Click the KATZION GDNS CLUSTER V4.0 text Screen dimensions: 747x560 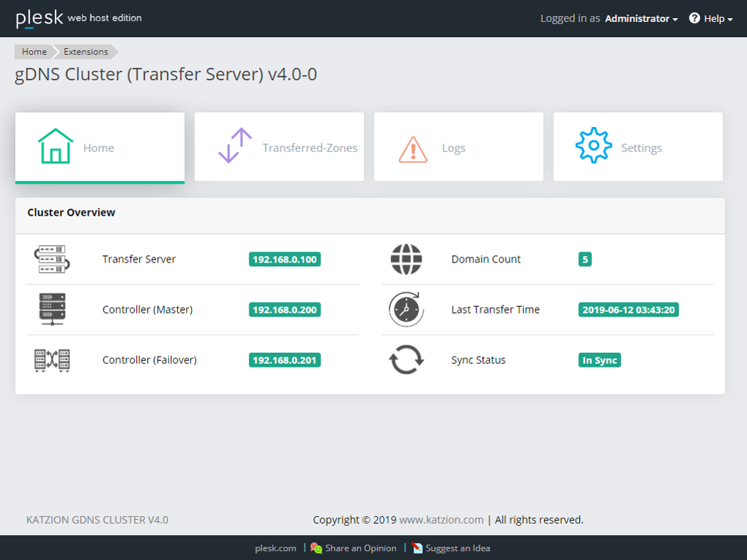pos(97,519)
